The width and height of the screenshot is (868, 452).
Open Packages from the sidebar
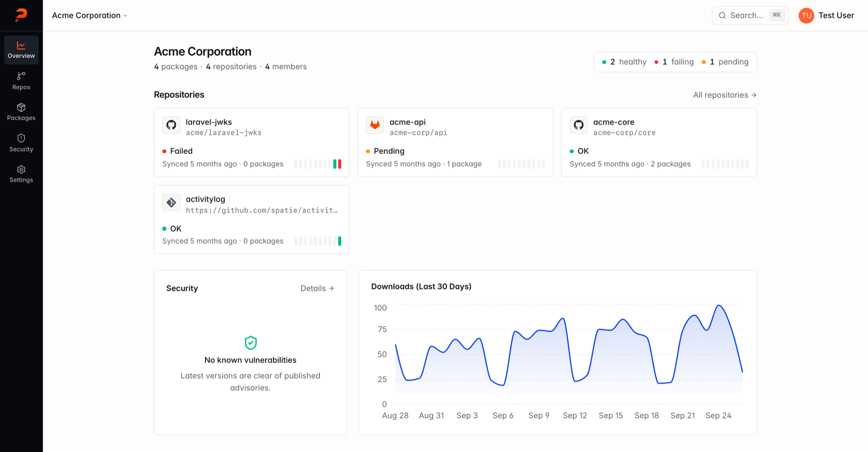coord(21,112)
